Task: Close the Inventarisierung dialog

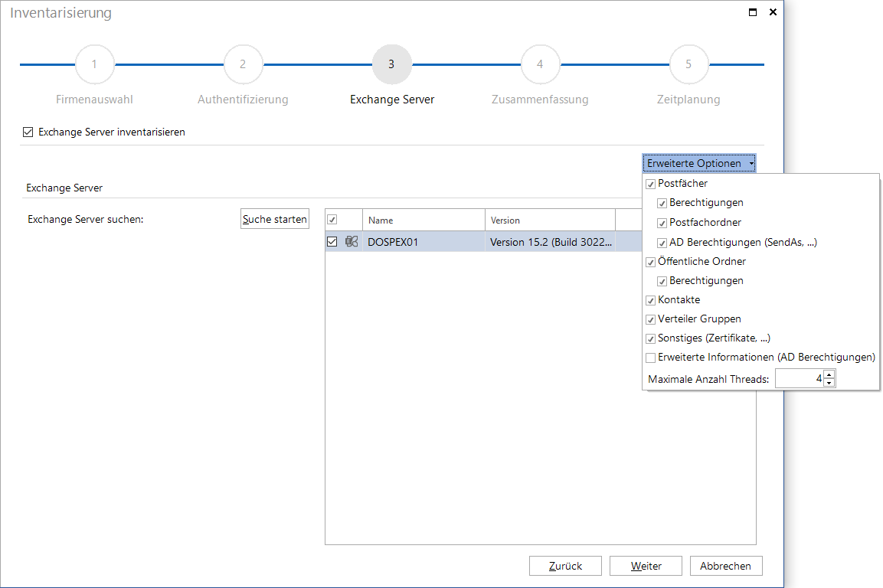Action: (773, 11)
